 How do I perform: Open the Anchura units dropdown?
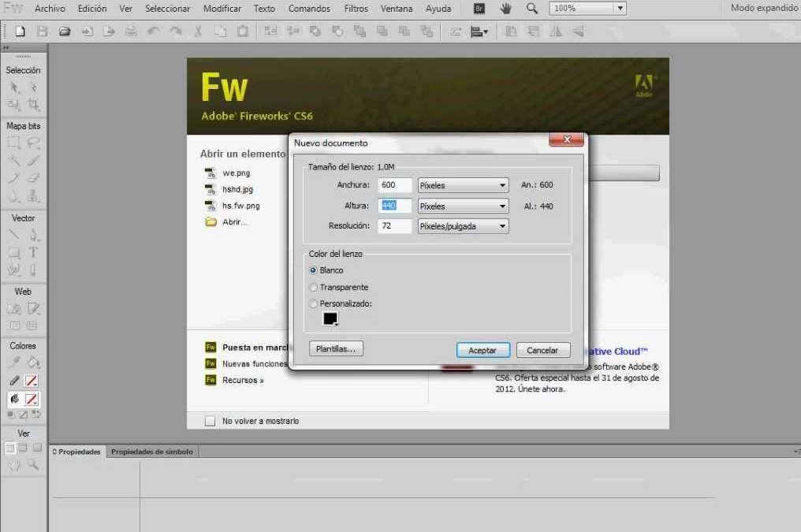[x=463, y=185]
